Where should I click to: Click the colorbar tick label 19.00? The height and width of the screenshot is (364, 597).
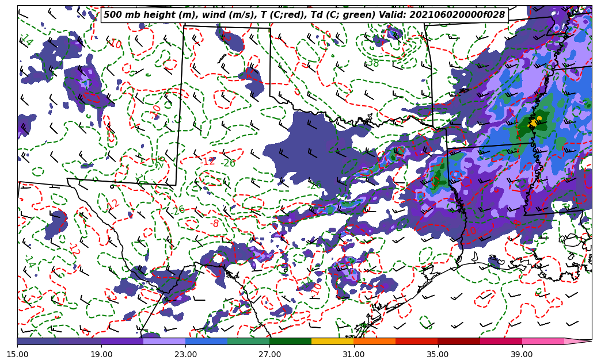(x=101, y=354)
